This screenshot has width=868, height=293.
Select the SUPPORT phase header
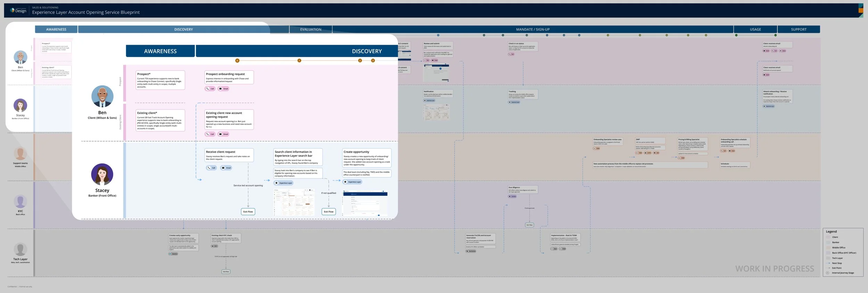tap(799, 29)
